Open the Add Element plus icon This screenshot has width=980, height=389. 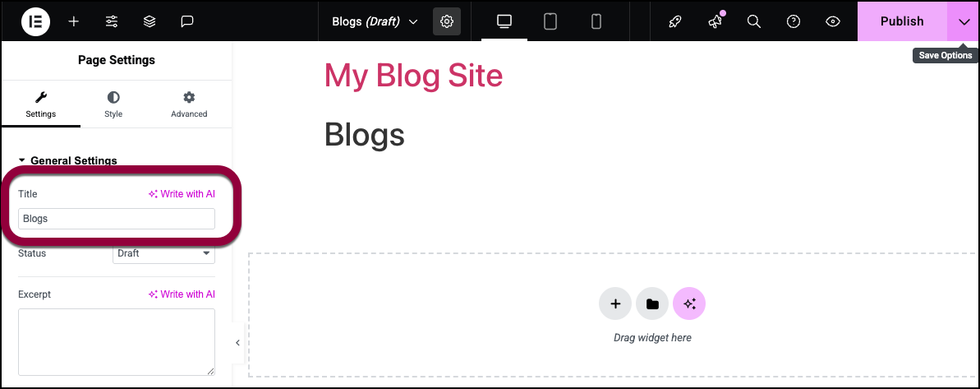(74, 21)
